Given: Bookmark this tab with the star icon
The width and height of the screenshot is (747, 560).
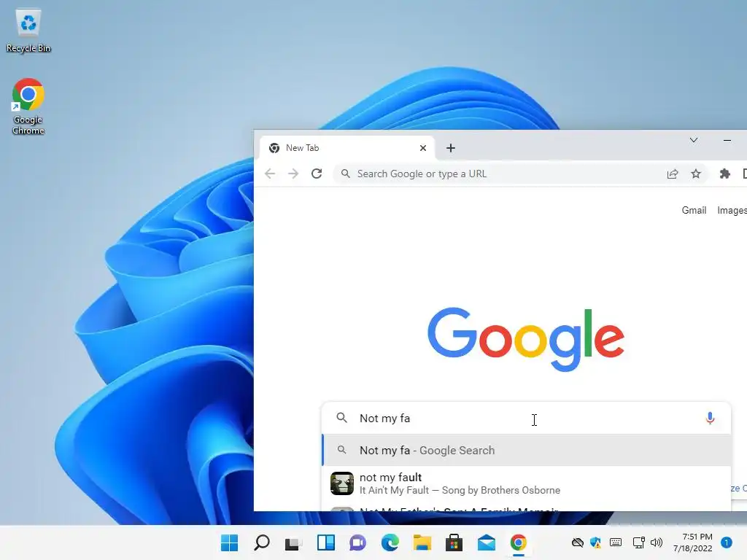Looking at the screenshot, I should (x=696, y=174).
